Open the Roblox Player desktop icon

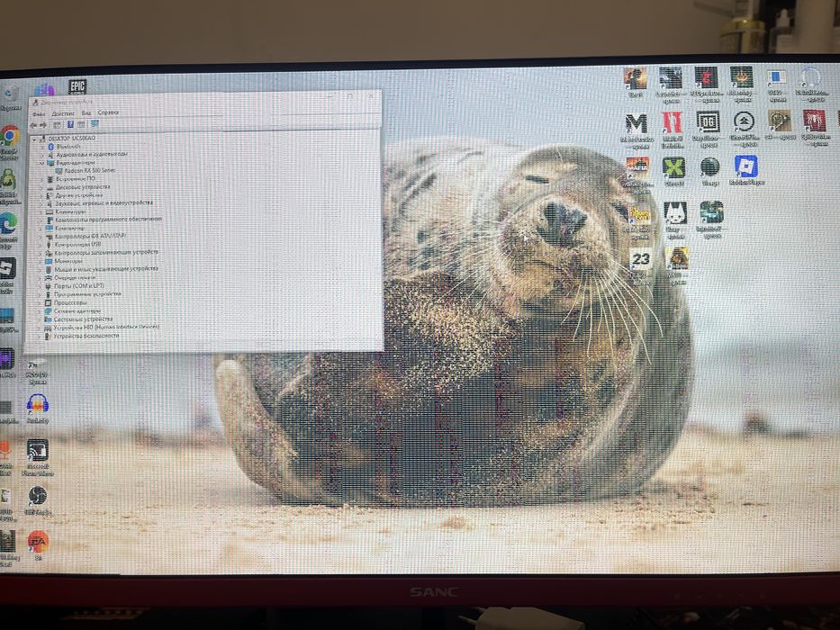click(745, 166)
